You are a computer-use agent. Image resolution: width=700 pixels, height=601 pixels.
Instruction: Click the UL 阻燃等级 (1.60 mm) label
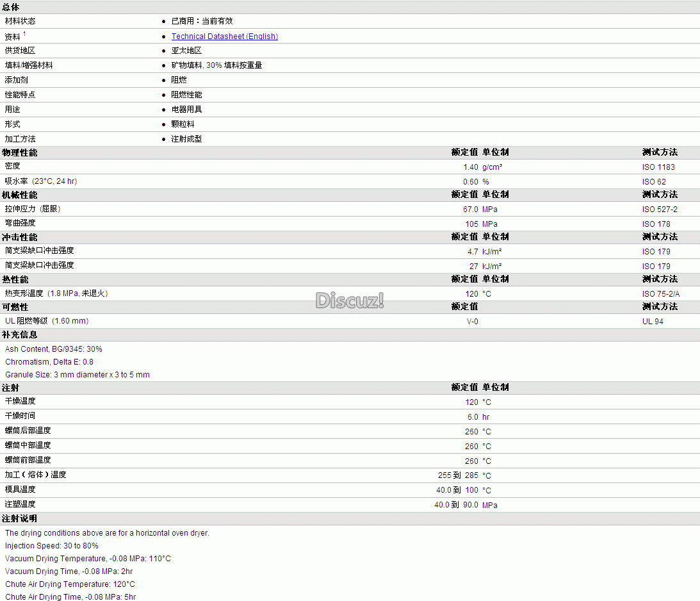tap(47, 321)
